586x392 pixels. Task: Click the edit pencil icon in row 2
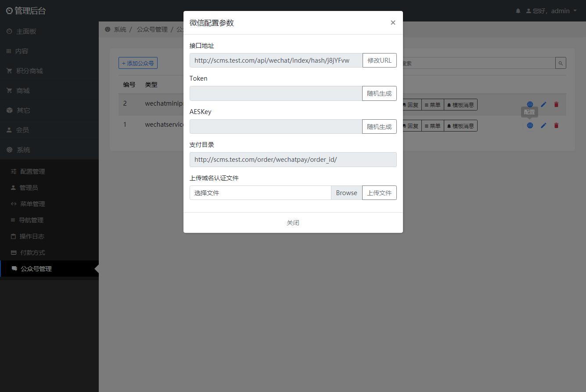[x=543, y=104]
